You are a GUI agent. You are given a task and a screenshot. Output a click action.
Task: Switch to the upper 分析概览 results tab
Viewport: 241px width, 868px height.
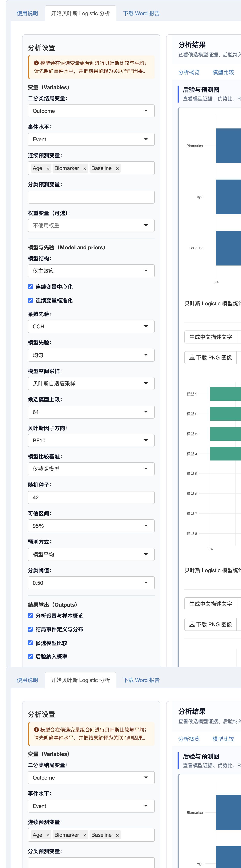[x=189, y=72]
